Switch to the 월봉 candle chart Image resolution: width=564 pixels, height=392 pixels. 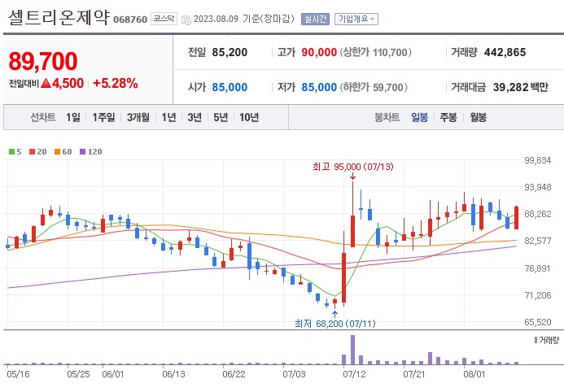(478, 117)
